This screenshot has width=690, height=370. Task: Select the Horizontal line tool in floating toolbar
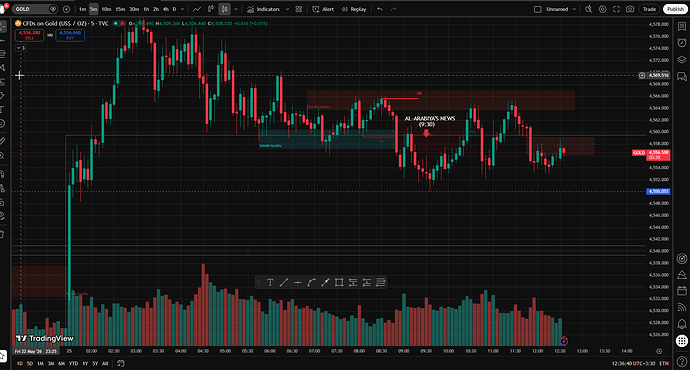[297, 282]
